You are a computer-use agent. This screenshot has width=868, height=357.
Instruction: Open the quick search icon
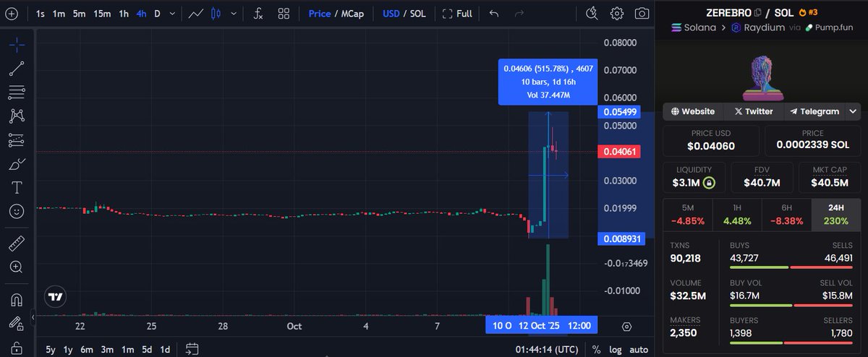(592, 14)
